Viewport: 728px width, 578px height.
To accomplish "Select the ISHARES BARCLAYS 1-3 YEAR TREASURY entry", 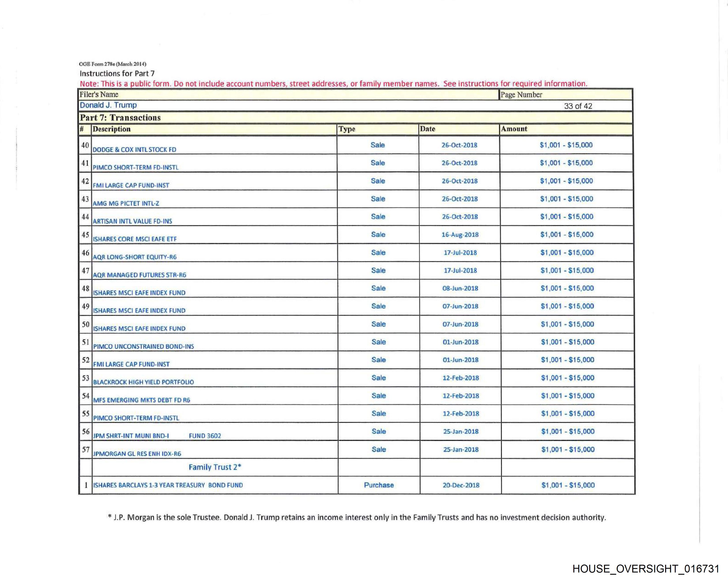I will [168, 485].
